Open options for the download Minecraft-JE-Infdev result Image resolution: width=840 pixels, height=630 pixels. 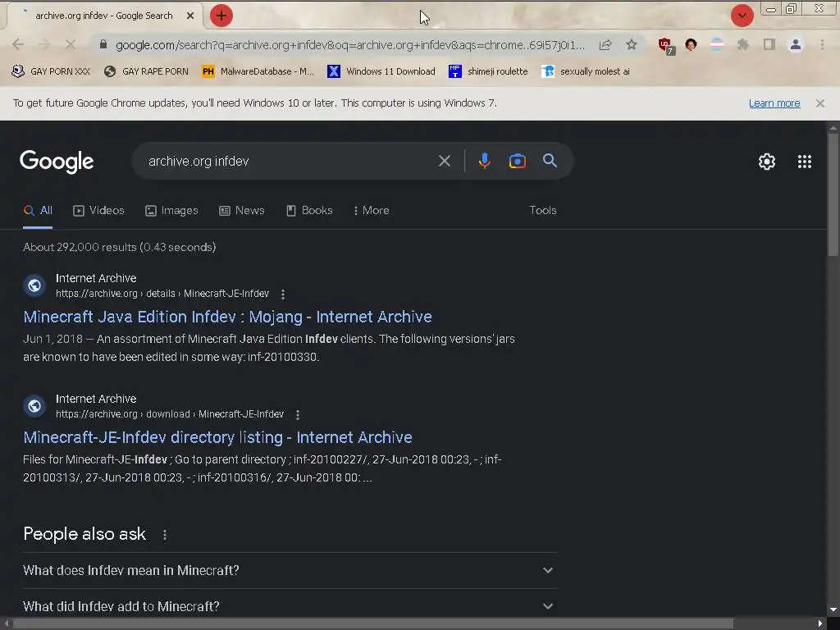coord(297,414)
